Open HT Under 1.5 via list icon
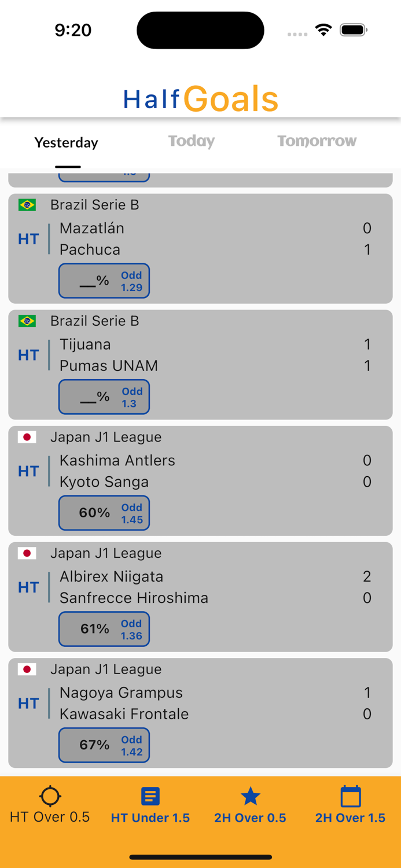This screenshot has width=401, height=868. click(x=150, y=796)
